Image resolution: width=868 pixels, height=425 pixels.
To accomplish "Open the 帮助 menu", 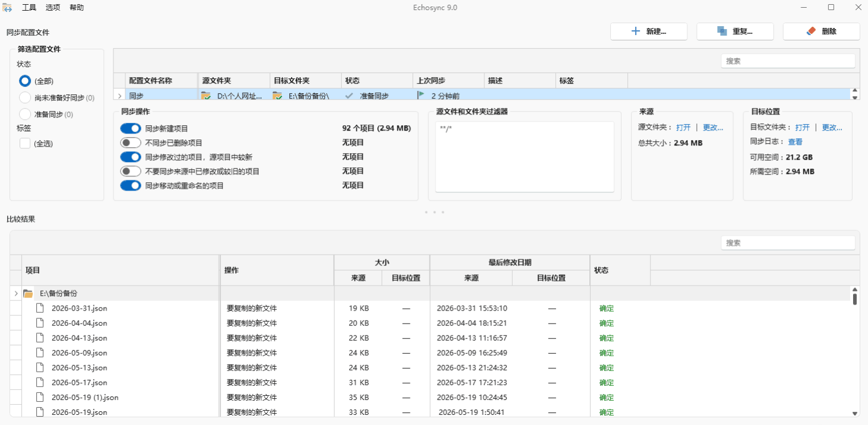I will coord(77,8).
